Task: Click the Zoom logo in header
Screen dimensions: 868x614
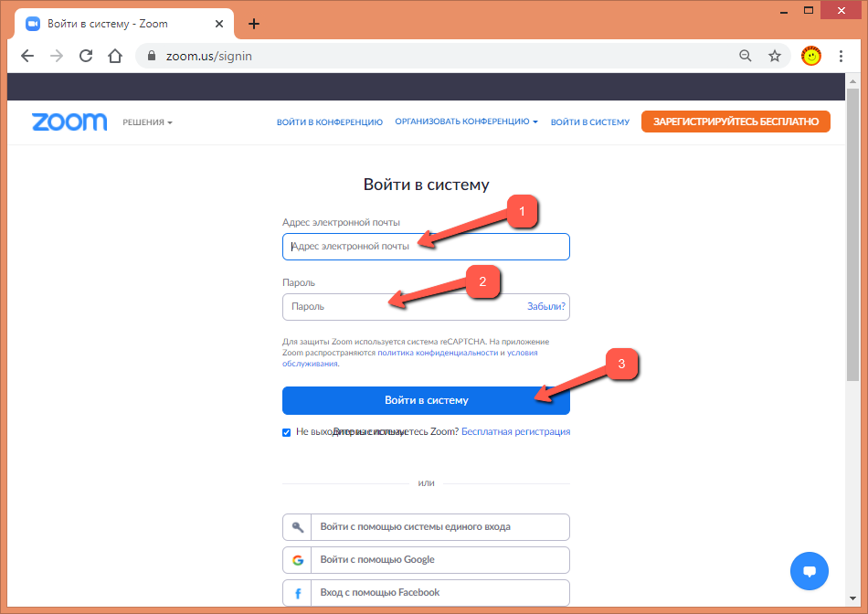Action: click(x=69, y=122)
